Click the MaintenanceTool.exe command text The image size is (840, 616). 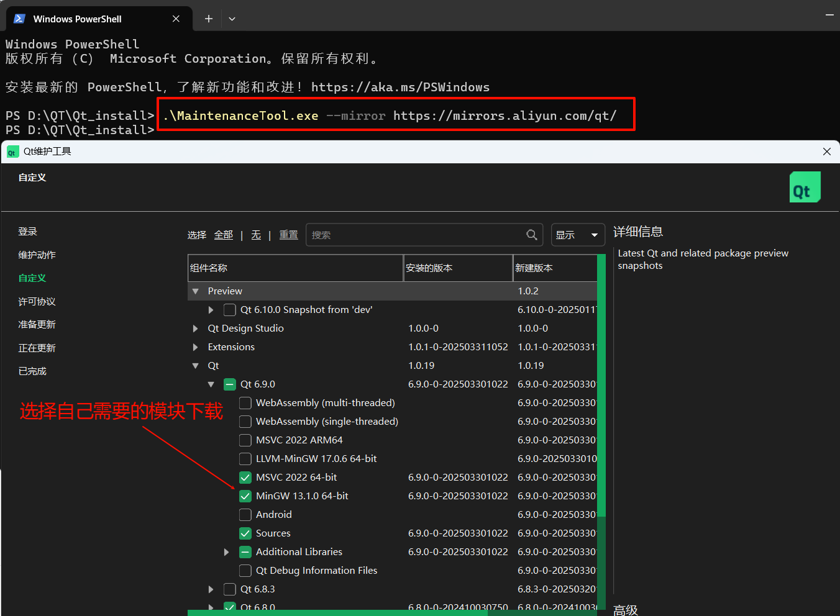point(241,116)
